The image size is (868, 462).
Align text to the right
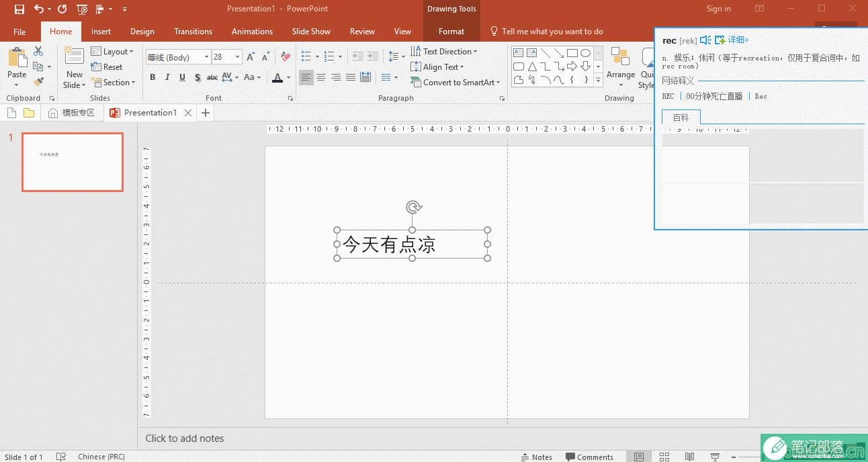coord(336,78)
